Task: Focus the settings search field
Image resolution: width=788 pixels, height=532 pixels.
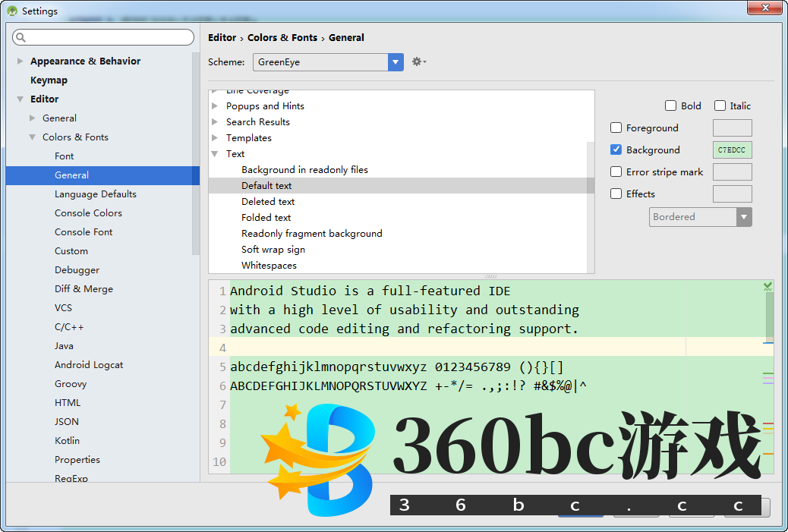Action: click(103, 37)
